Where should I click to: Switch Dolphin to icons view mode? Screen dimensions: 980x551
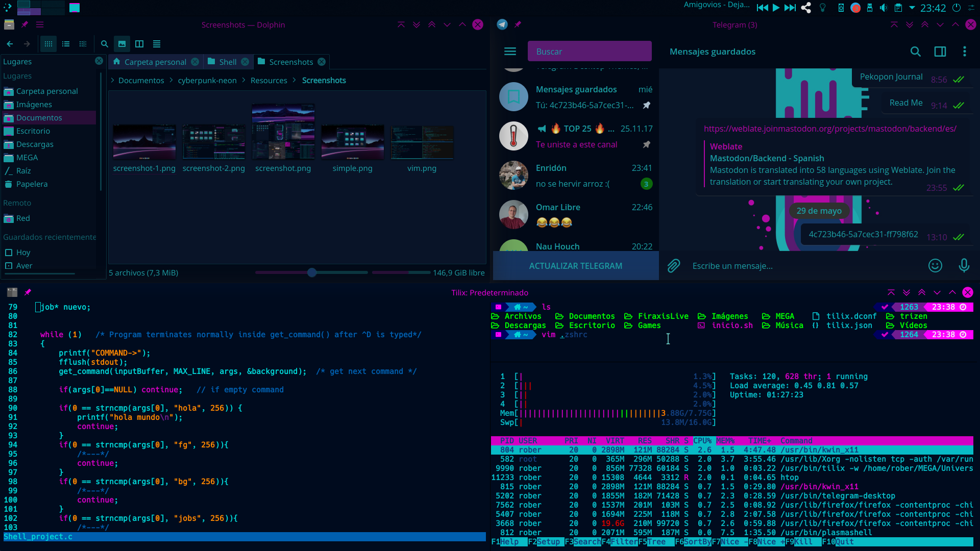48,44
